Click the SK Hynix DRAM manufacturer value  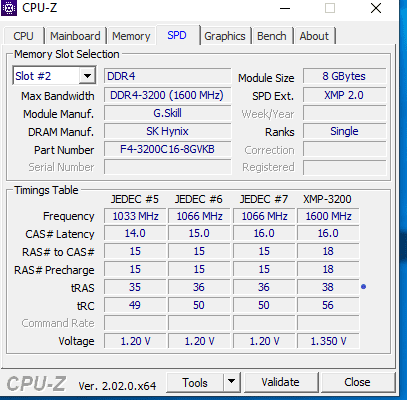pyautogui.click(x=167, y=131)
